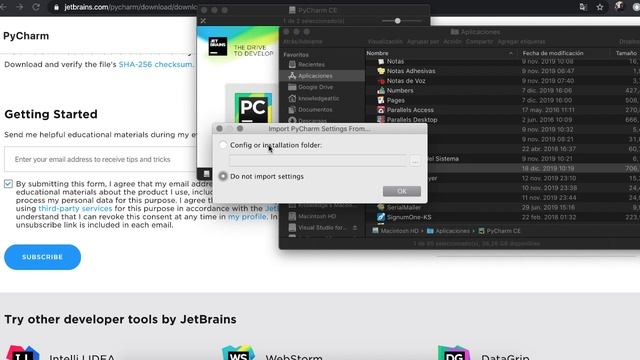Select the Pages app icon

381,100
